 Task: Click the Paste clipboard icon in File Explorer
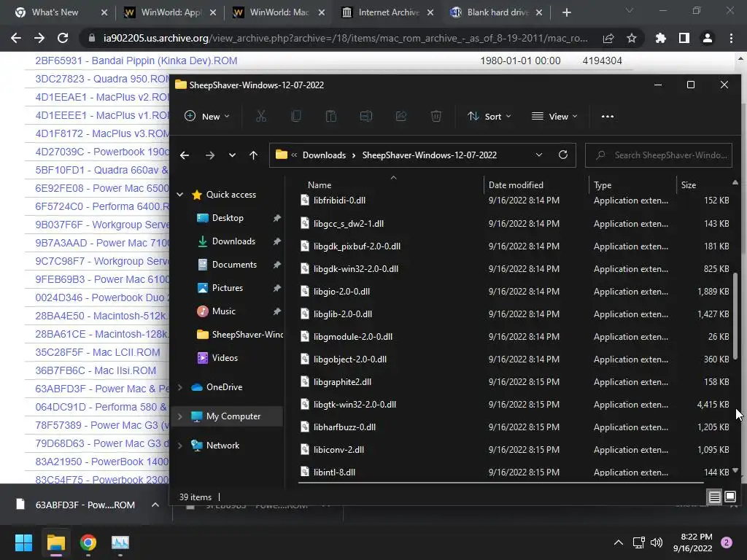tap(331, 116)
